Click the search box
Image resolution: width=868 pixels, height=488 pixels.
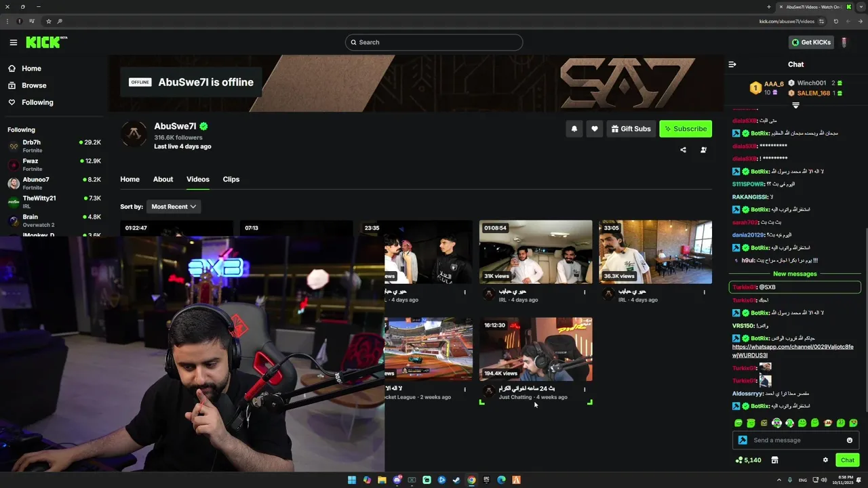pos(434,42)
